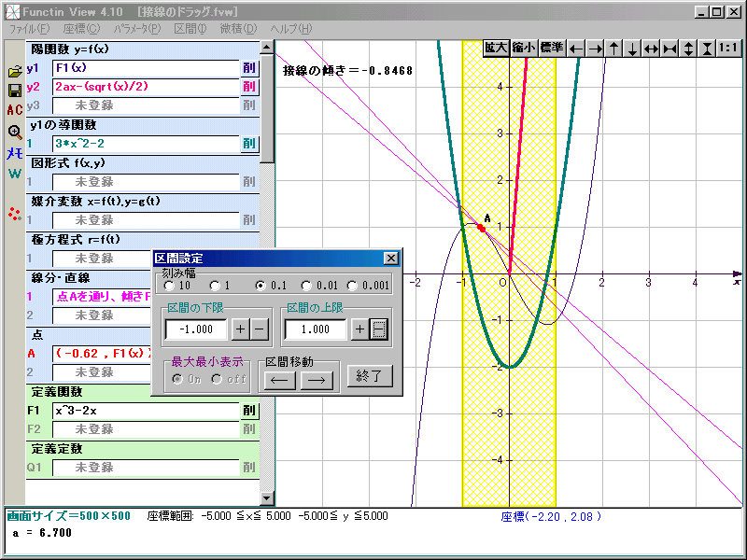The height and width of the screenshot is (560, 747).
Task: Click the y2 field 2ax-(sqrt(x)/2)
Action: (x=146, y=87)
